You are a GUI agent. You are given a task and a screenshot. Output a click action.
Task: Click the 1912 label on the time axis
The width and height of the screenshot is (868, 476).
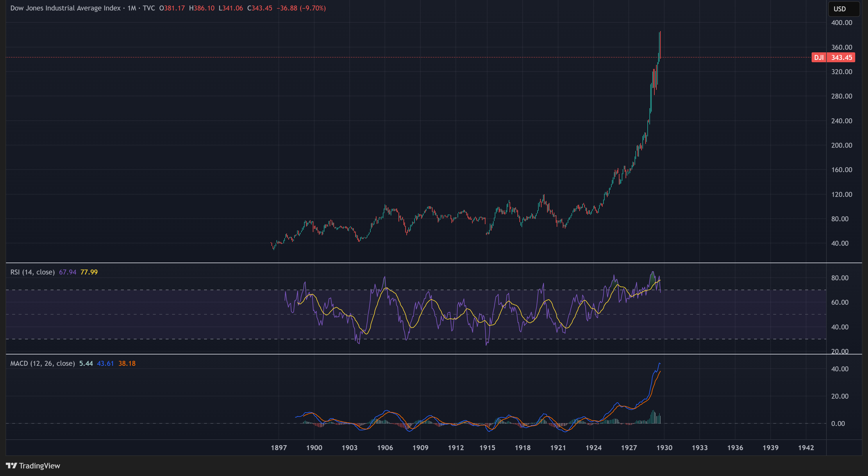456,448
